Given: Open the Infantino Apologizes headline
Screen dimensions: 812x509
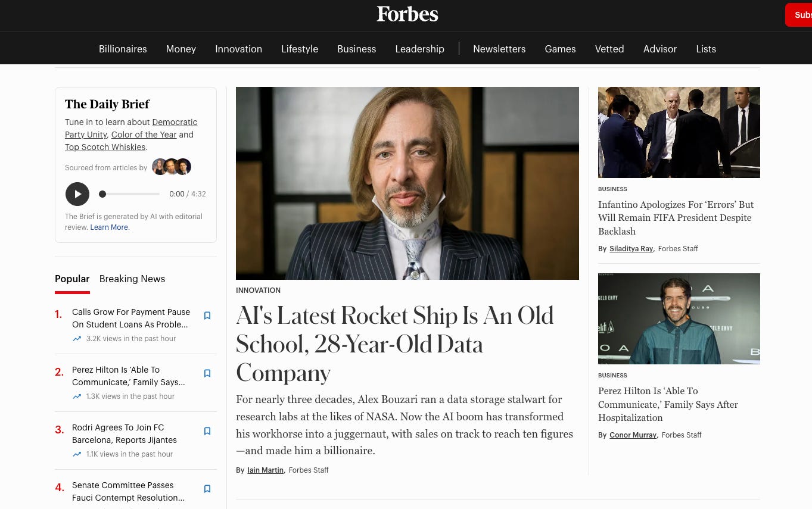Looking at the screenshot, I should click(676, 218).
